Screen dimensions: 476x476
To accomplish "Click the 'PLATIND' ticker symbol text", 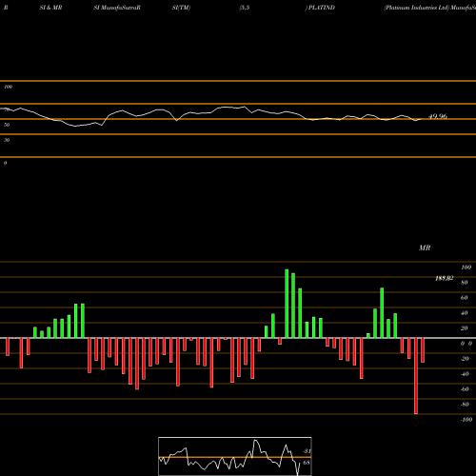I will pyautogui.click(x=322, y=8).
